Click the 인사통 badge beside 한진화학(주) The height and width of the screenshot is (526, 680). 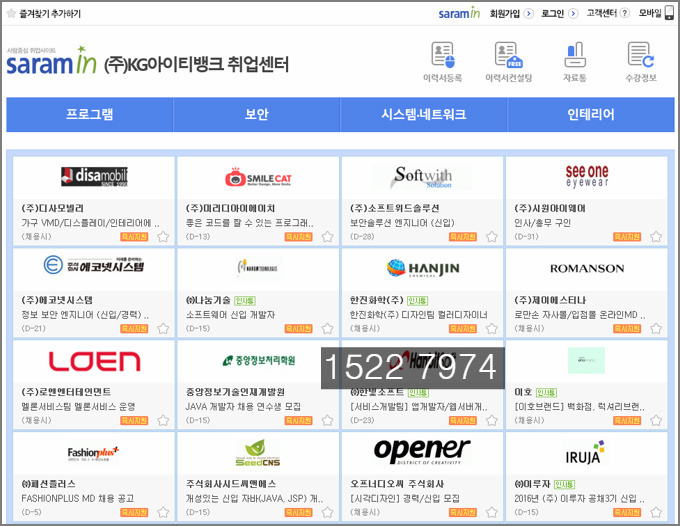click(418, 301)
